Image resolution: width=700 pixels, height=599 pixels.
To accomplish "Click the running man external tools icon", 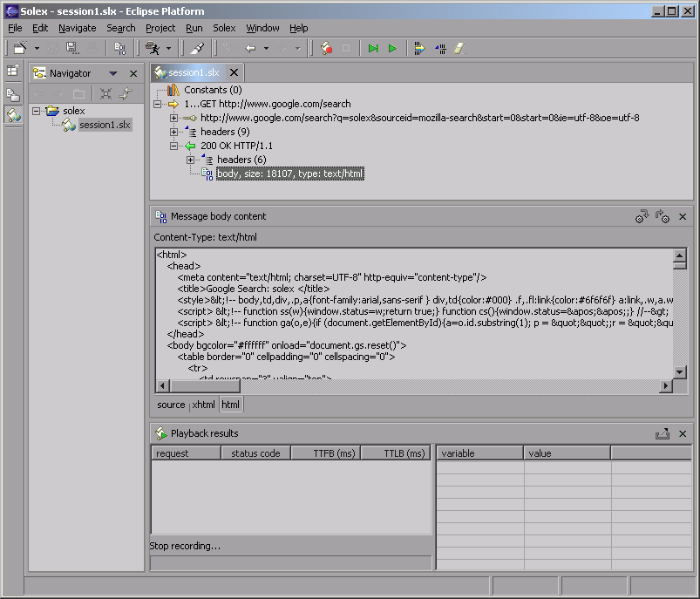I will pyautogui.click(x=153, y=49).
